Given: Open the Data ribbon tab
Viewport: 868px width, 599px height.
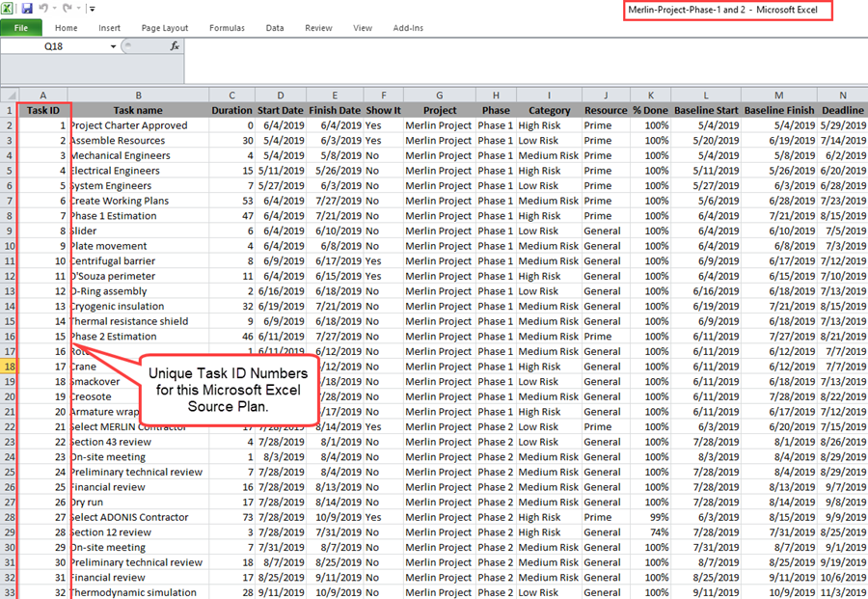Looking at the screenshot, I should click(x=276, y=27).
